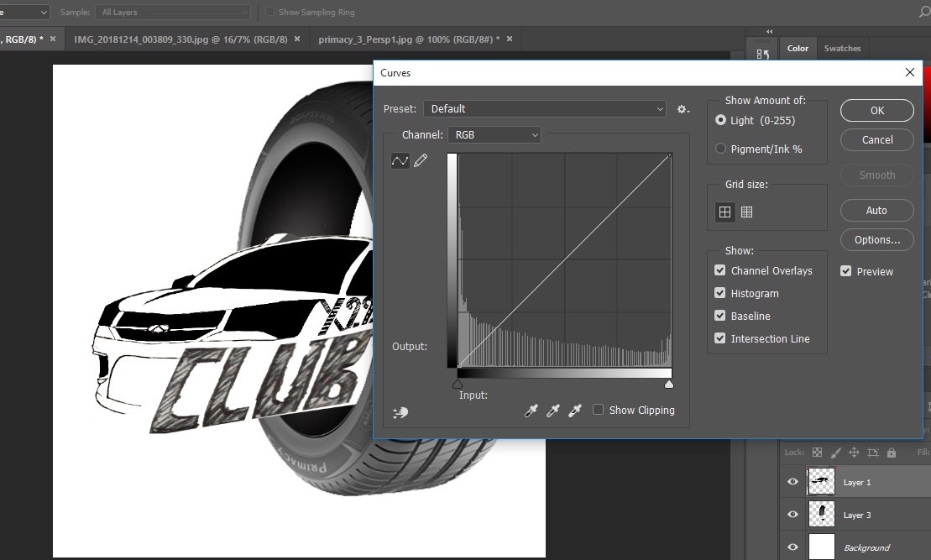Viewport: 931px width, 560px height.
Task: Click the black point input slider triangle
Action: tap(458, 385)
